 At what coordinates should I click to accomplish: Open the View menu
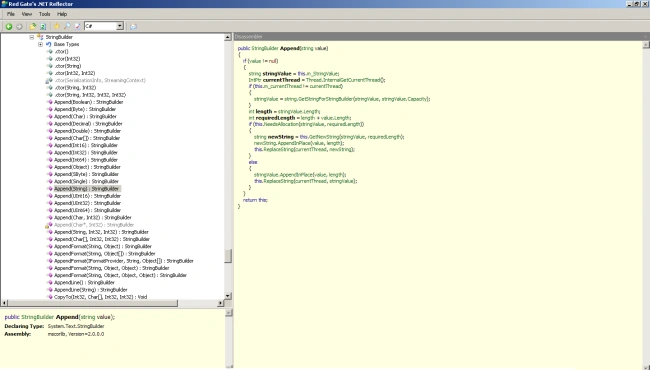(x=27, y=14)
